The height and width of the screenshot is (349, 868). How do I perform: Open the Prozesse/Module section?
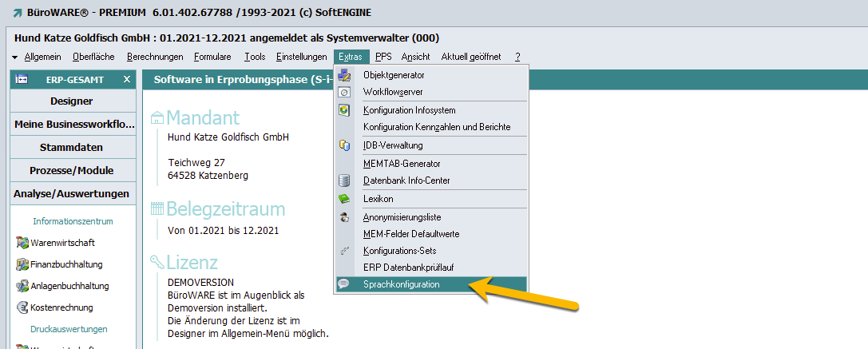coord(72,171)
